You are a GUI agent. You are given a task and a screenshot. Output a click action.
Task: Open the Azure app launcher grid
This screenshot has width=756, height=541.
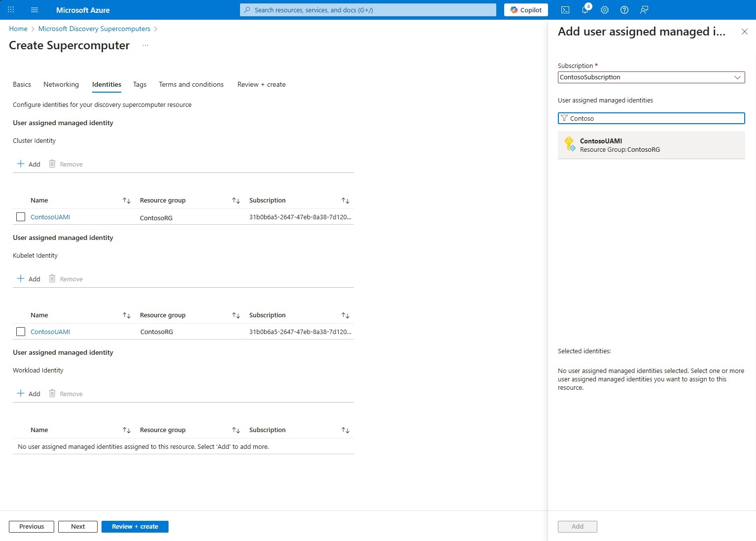coord(11,10)
